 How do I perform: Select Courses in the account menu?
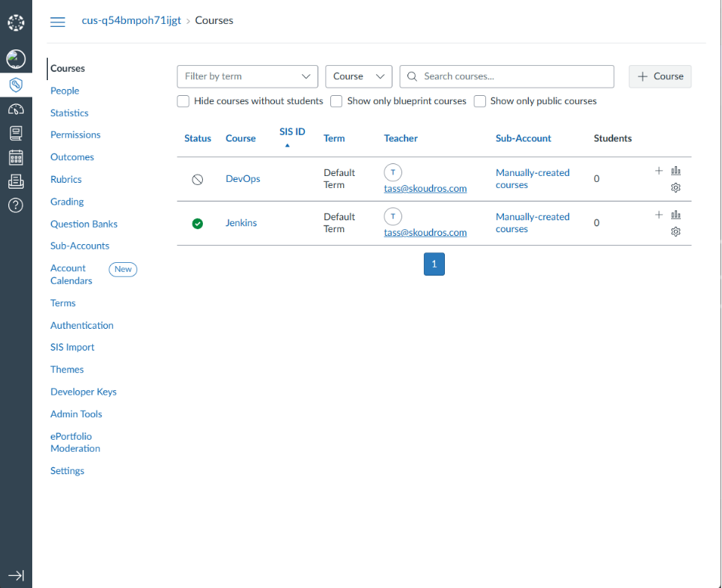pos(67,69)
